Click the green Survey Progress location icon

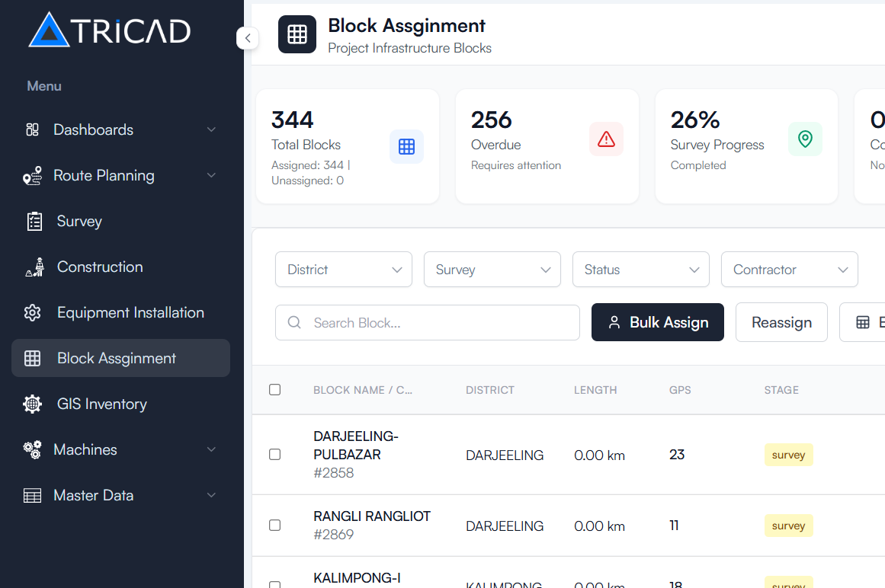(x=805, y=139)
